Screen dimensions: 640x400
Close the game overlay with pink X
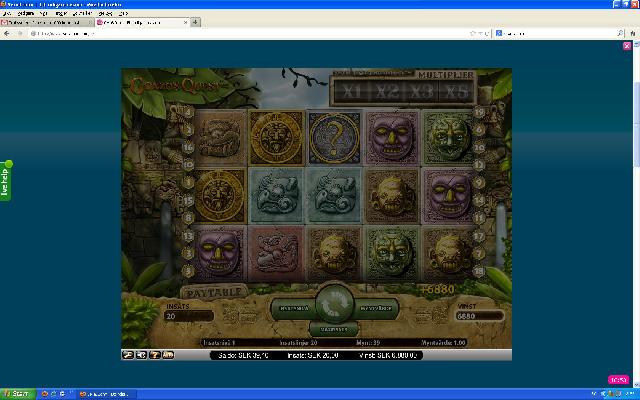[627, 46]
